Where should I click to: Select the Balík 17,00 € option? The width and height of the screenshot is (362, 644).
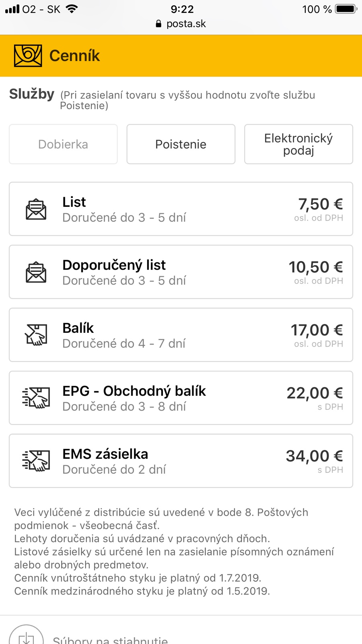click(x=181, y=335)
